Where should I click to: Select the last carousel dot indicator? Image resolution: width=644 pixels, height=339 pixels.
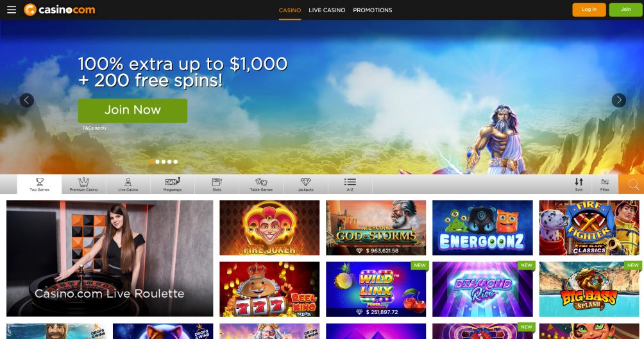(175, 162)
